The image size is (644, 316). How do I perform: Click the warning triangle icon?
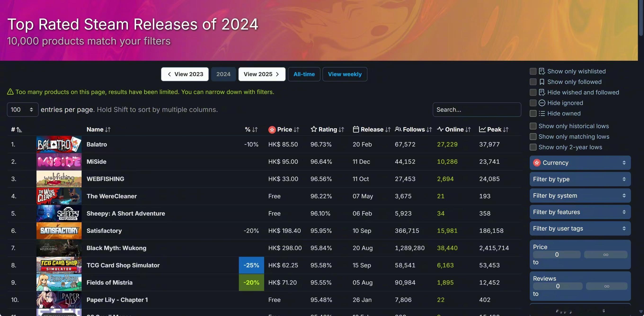(x=10, y=92)
